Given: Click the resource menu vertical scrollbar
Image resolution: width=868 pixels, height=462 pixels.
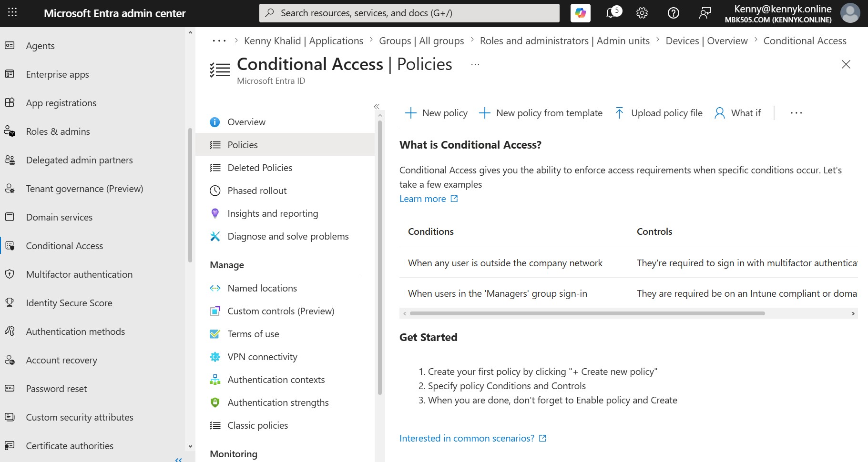Looking at the screenshot, I should pyautogui.click(x=380, y=257).
